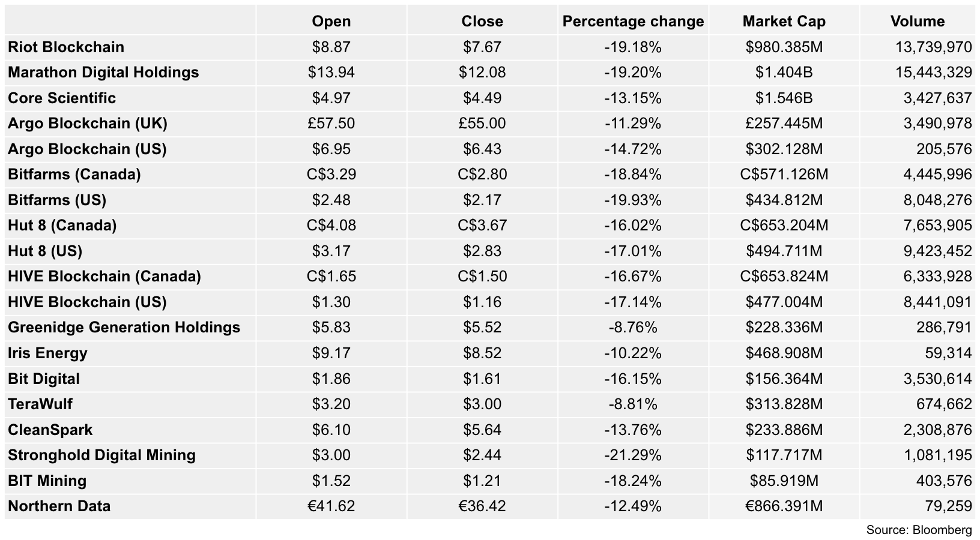The height and width of the screenshot is (540, 980).
Task: Select Northern Data open price €41.62
Action: point(331,506)
